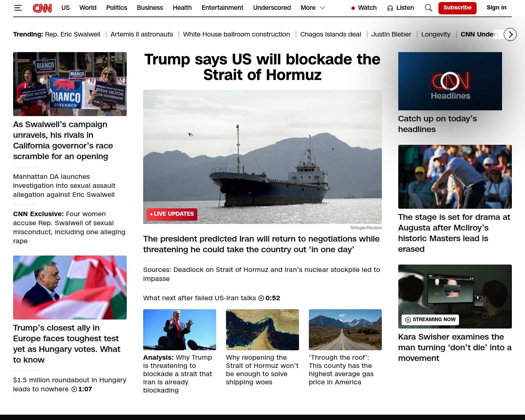Viewport: 525px width, 420px height.
Task: Open trending topic Artemis II astronauts
Action: [142, 34]
